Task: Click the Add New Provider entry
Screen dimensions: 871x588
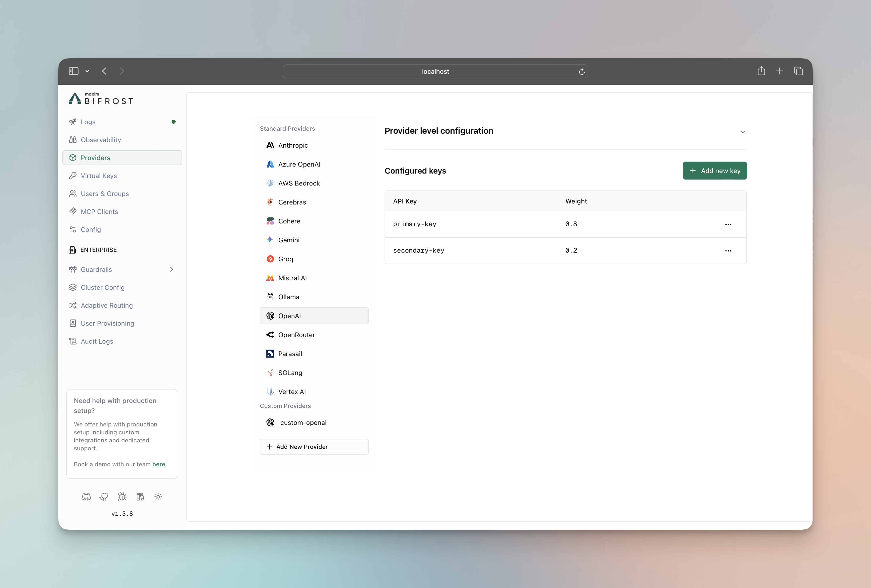Action: pyautogui.click(x=314, y=447)
